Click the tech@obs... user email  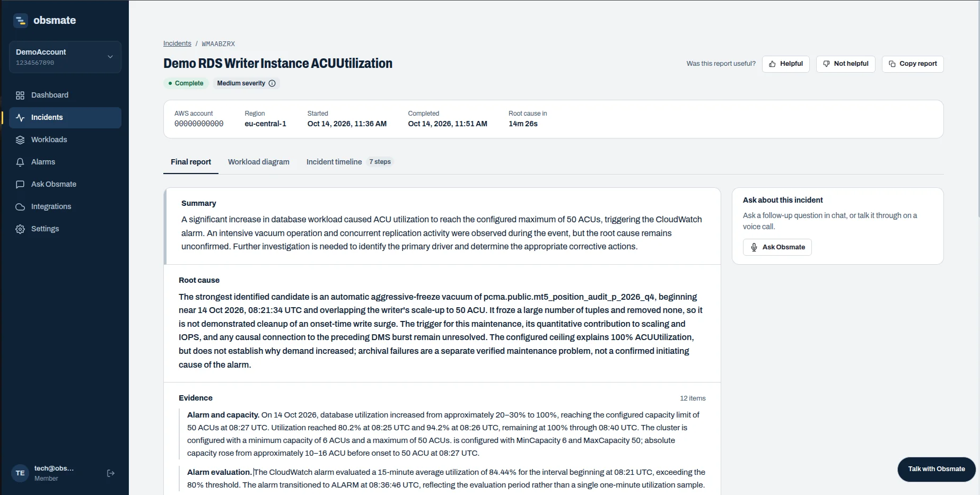click(54, 468)
